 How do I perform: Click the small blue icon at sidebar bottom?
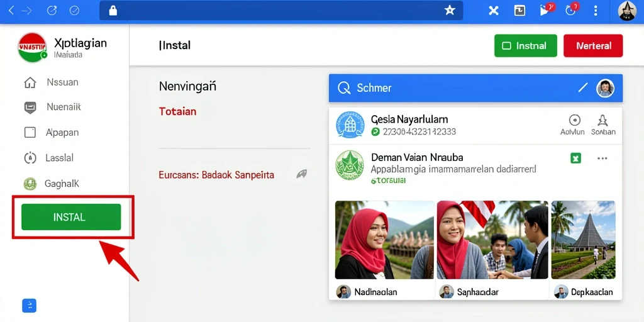29,306
